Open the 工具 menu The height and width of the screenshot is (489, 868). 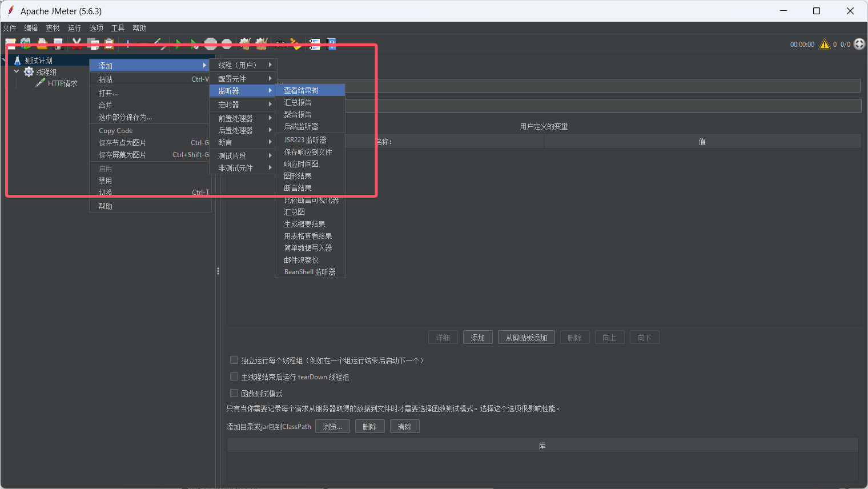pos(118,28)
